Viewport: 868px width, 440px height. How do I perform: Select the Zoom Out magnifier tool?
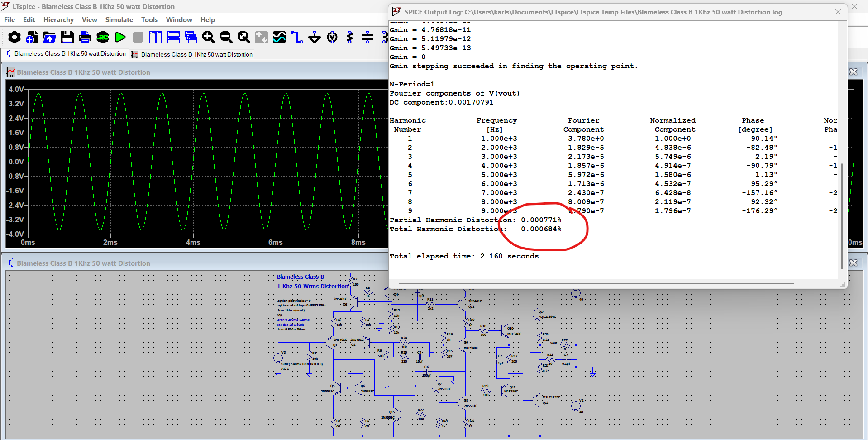[x=226, y=37]
